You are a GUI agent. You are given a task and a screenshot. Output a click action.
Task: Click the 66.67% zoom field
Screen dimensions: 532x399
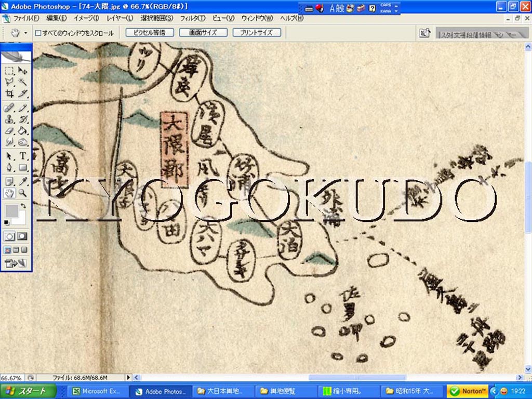[12, 378]
